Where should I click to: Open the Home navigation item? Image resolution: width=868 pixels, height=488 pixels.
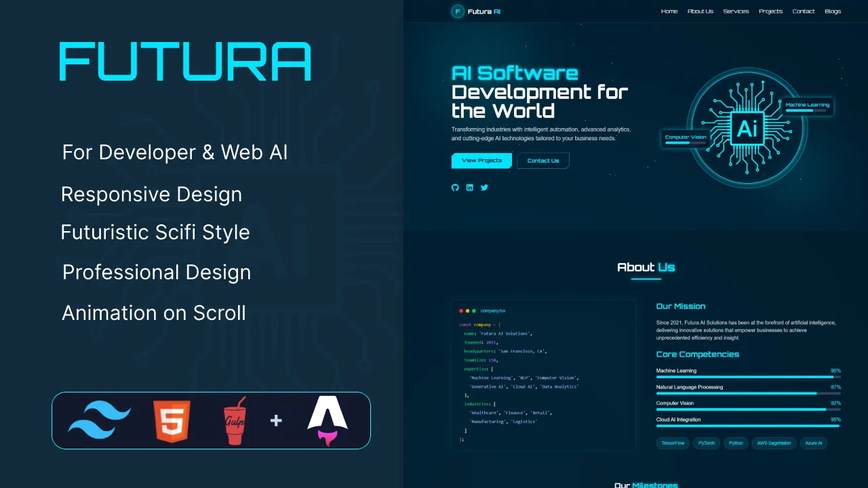point(669,11)
